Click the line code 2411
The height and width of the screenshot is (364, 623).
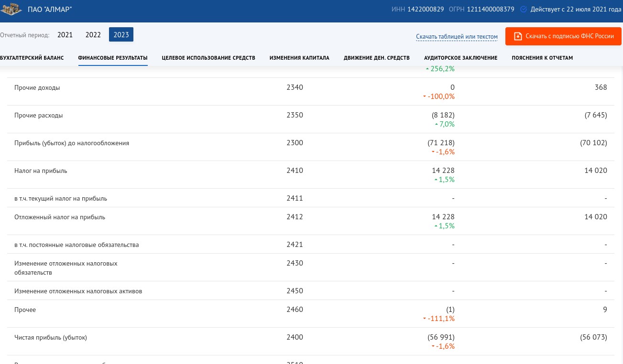point(295,198)
